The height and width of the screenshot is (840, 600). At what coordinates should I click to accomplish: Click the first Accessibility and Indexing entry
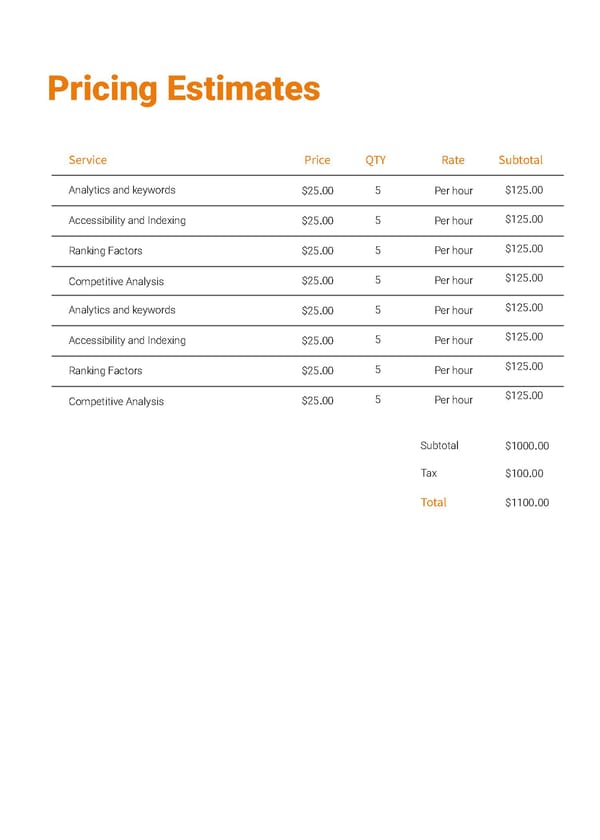click(127, 220)
